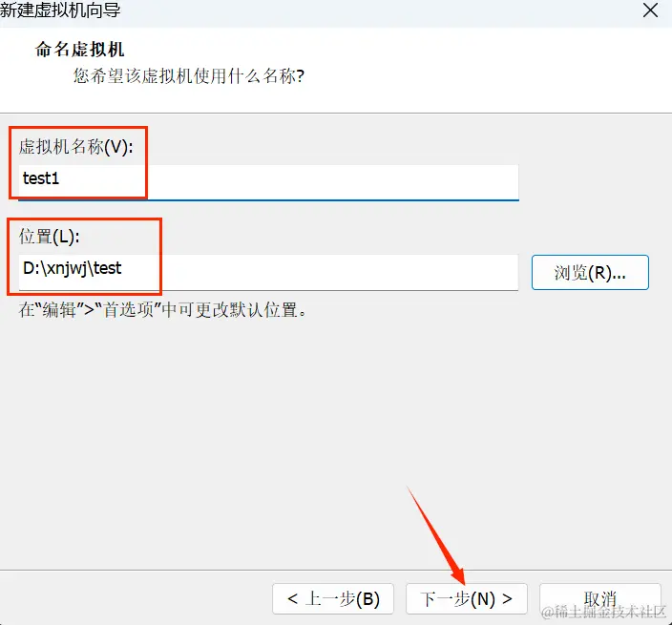Click the hint about 编辑 > 首选项 default location
This screenshot has width=672, height=625.
(x=163, y=310)
